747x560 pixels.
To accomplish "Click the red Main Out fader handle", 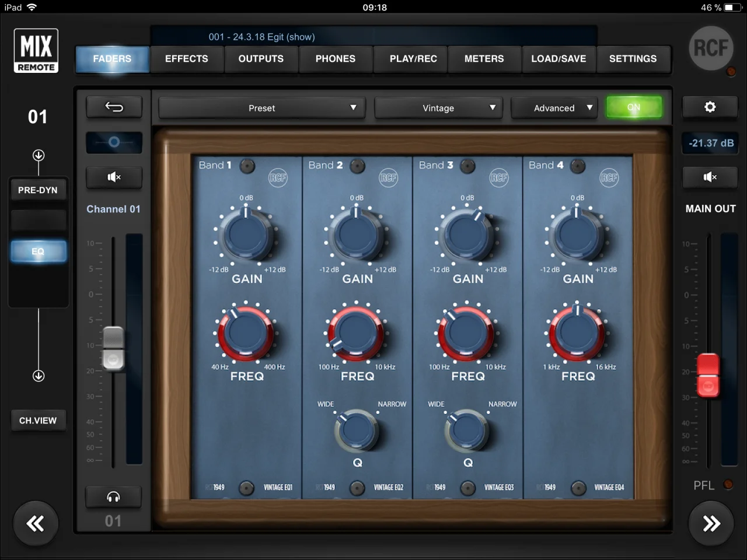I will 708,375.
